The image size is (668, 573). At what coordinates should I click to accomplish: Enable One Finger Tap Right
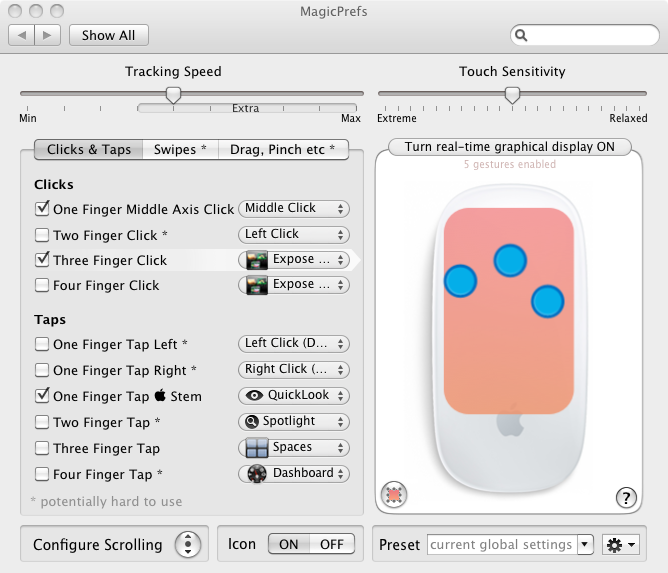click(42, 370)
